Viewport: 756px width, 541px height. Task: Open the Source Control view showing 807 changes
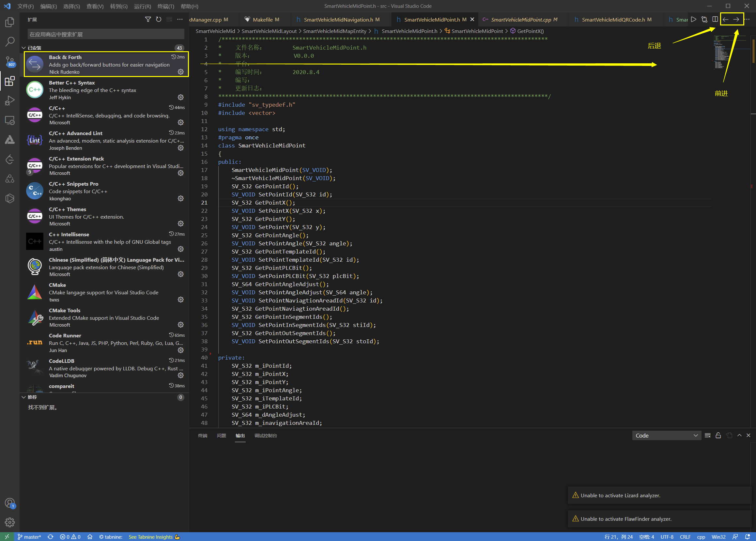[x=9, y=61]
